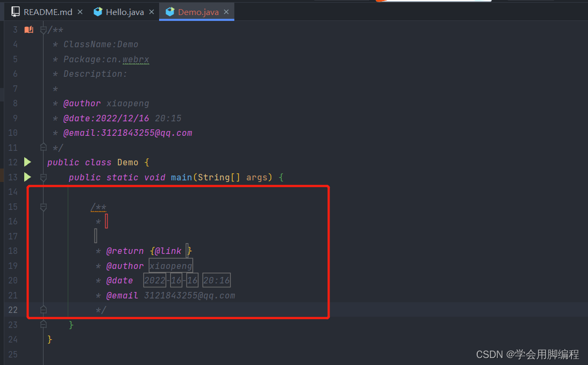Close the Demo.java tab

click(x=226, y=12)
